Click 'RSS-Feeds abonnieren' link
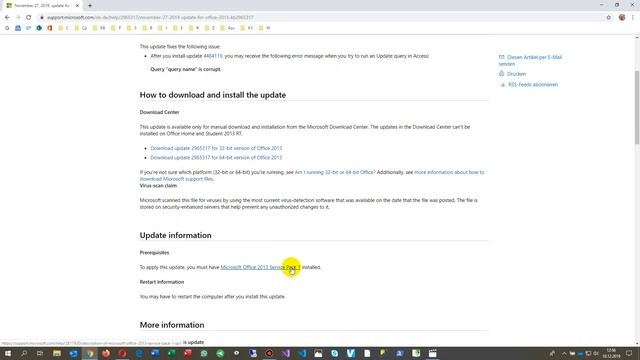Image resolution: width=640 pixels, height=360 pixels. click(533, 84)
